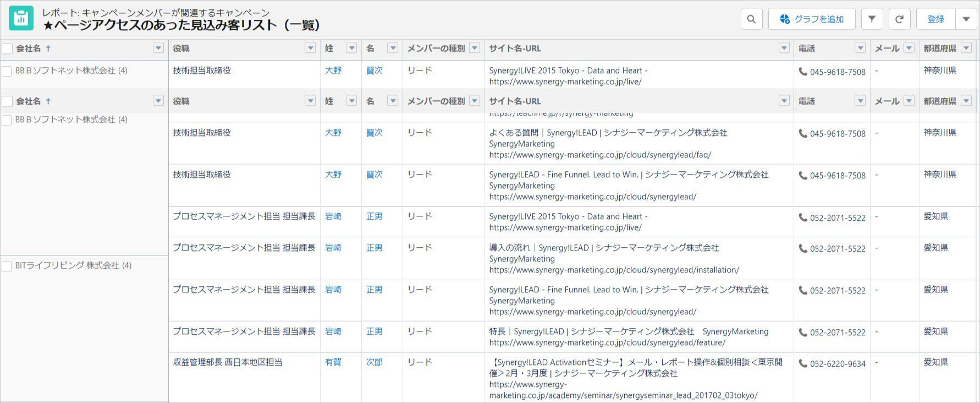Open 賢次 link in the よくある質問 row

375,133
